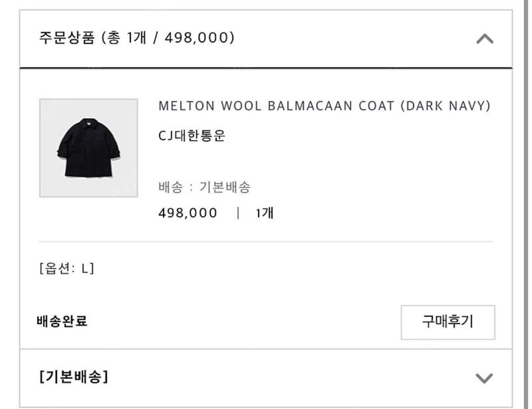Click the (DARK NAVY) color label in the title

click(445, 106)
